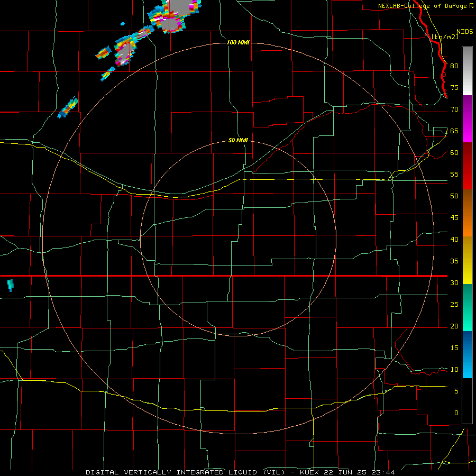Click the isolated blue-yellow elongated cell in the far northwest
476x476 pixels.
[x=68, y=107]
